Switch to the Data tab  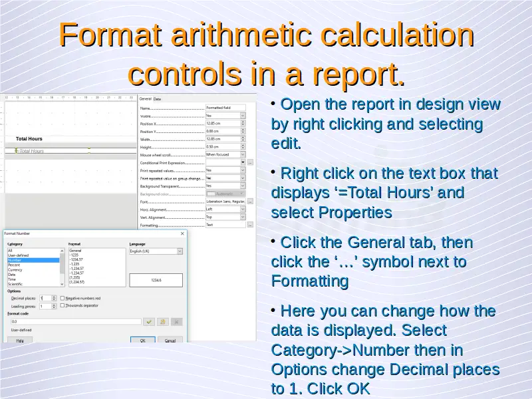(x=157, y=99)
